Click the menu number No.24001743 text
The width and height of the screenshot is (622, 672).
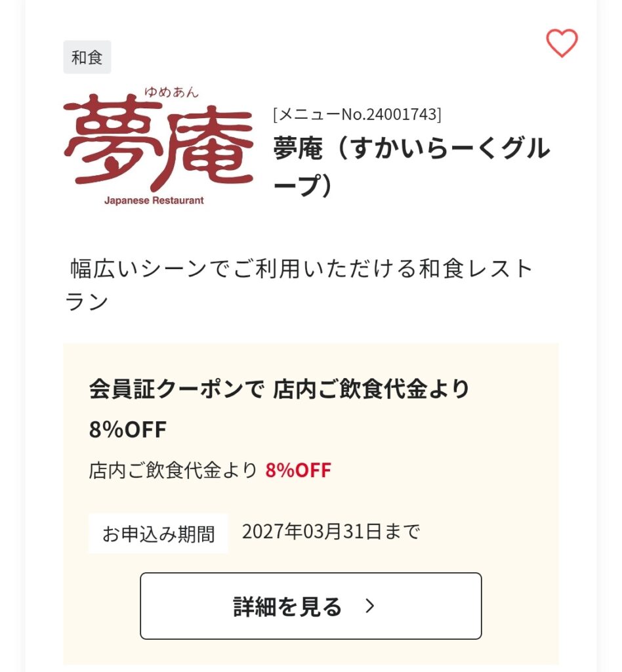click(x=358, y=114)
